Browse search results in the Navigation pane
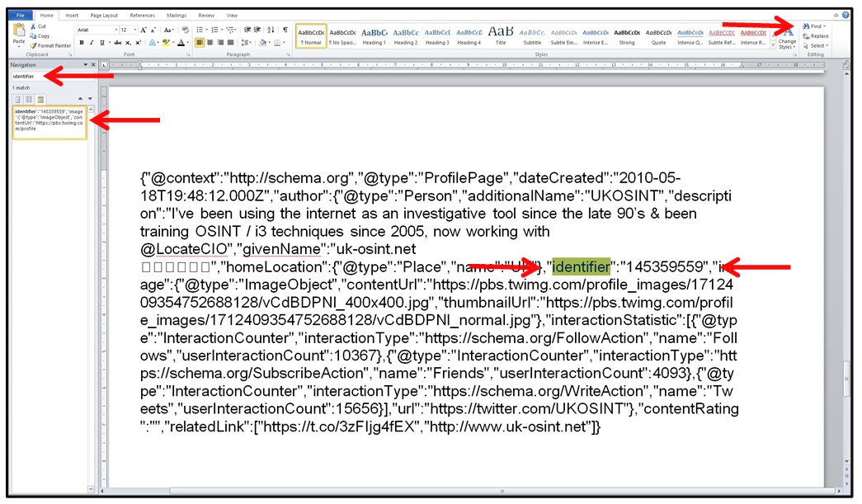Screen dimensions: 862x504 40,100
